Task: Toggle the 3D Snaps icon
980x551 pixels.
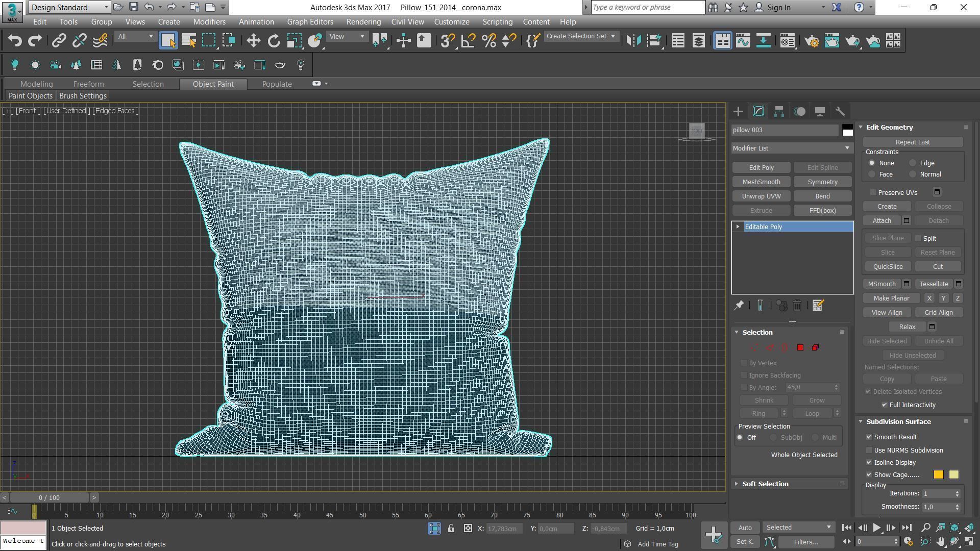Action: click(x=448, y=41)
